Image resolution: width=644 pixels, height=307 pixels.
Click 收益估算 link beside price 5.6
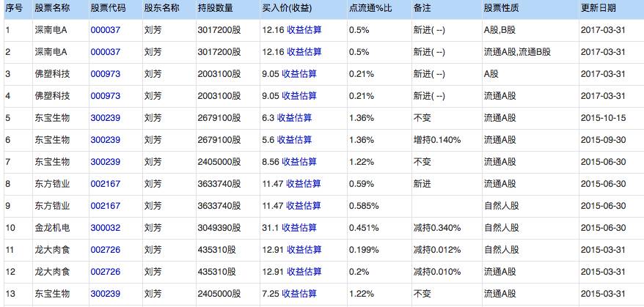(x=294, y=140)
